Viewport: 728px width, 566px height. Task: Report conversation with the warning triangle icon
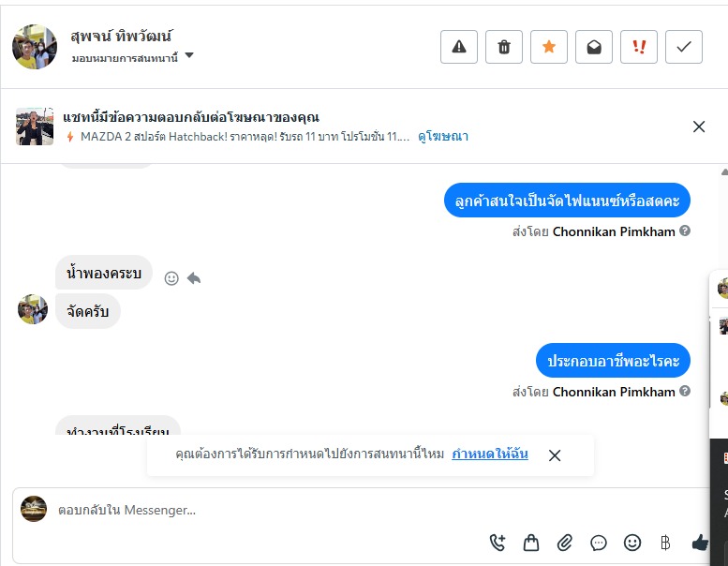coord(459,47)
